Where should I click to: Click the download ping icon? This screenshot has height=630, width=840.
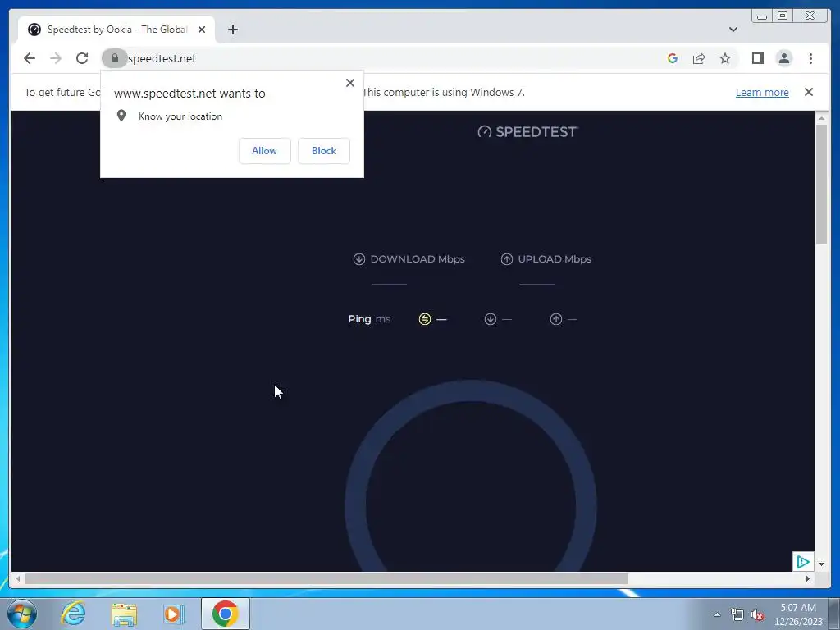pos(491,319)
